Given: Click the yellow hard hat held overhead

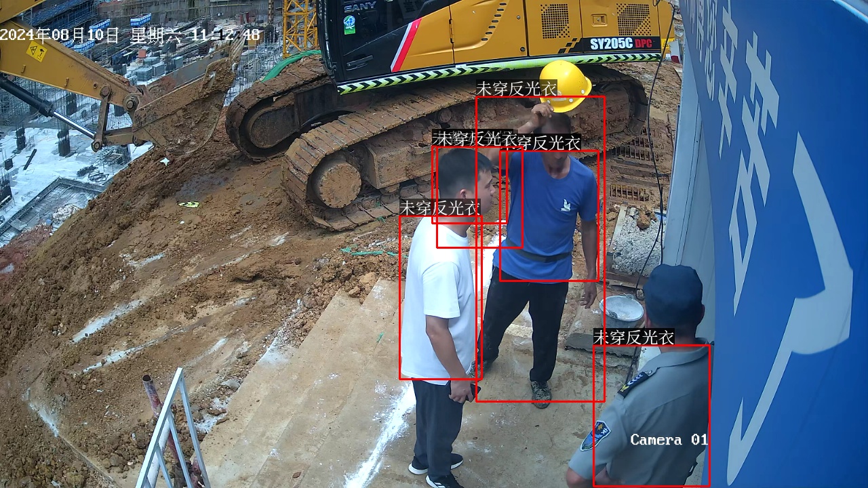Looking at the screenshot, I should pyautogui.click(x=566, y=85).
